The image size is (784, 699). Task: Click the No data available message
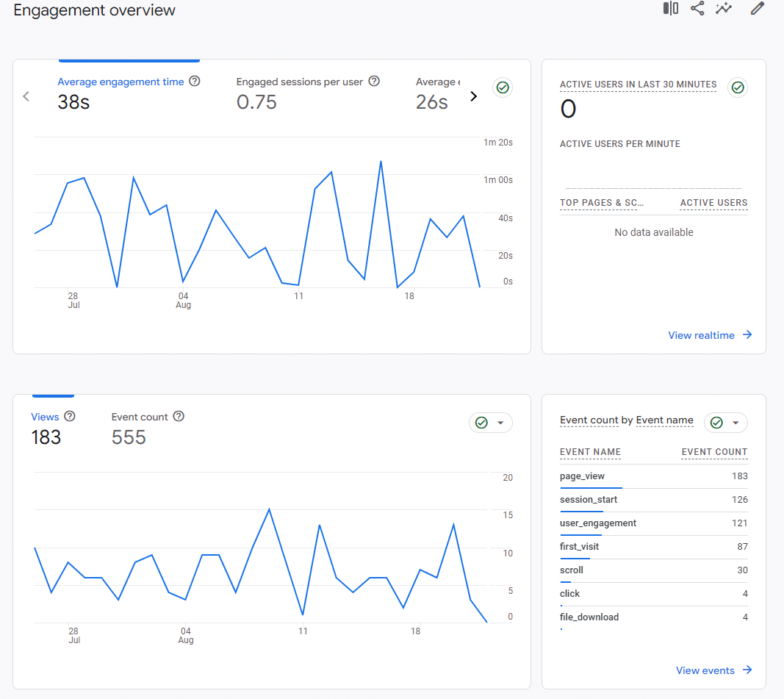[x=653, y=232]
